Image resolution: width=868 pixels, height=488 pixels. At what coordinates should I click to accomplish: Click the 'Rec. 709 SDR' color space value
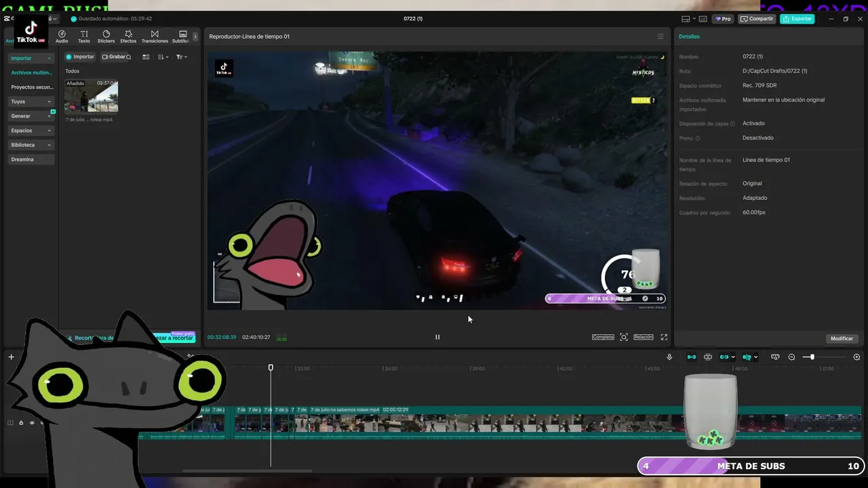pyautogui.click(x=759, y=85)
